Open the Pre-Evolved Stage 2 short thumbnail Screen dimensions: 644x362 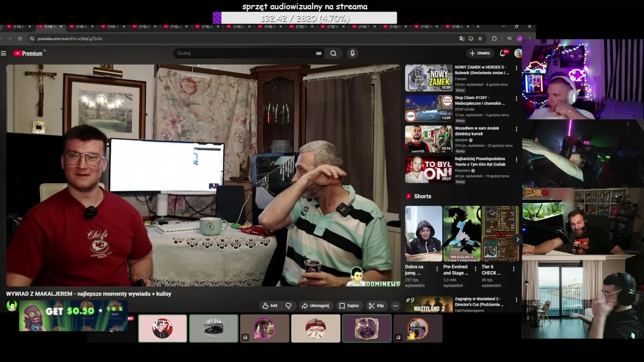click(462, 233)
